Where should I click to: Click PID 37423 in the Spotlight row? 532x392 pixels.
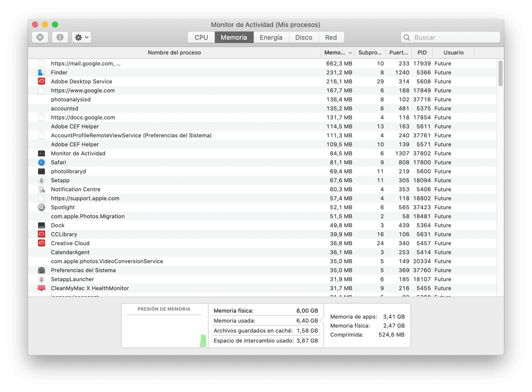(x=422, y=208)
